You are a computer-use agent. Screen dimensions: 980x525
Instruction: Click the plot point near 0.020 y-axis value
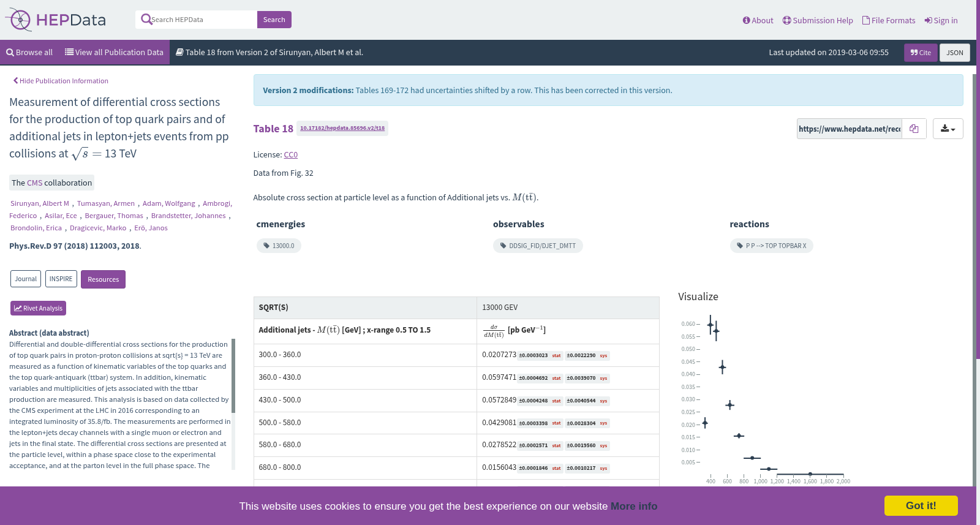705,423
